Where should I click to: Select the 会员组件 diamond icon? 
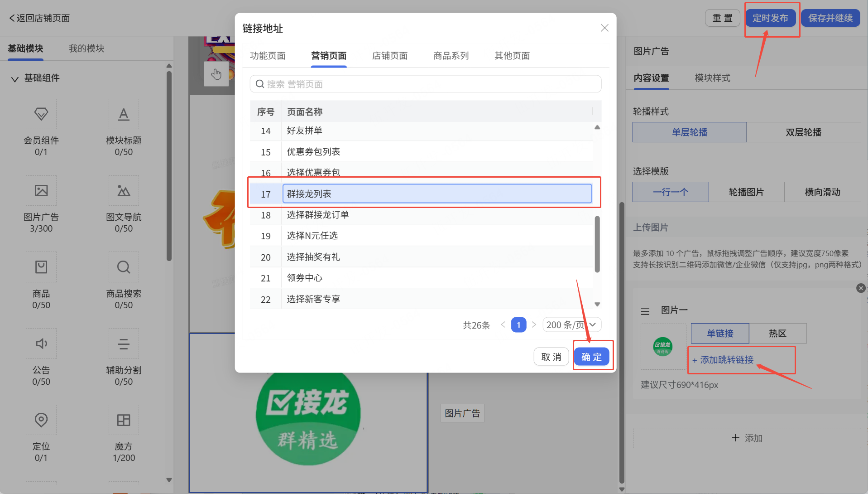click(x=41, y=114)
